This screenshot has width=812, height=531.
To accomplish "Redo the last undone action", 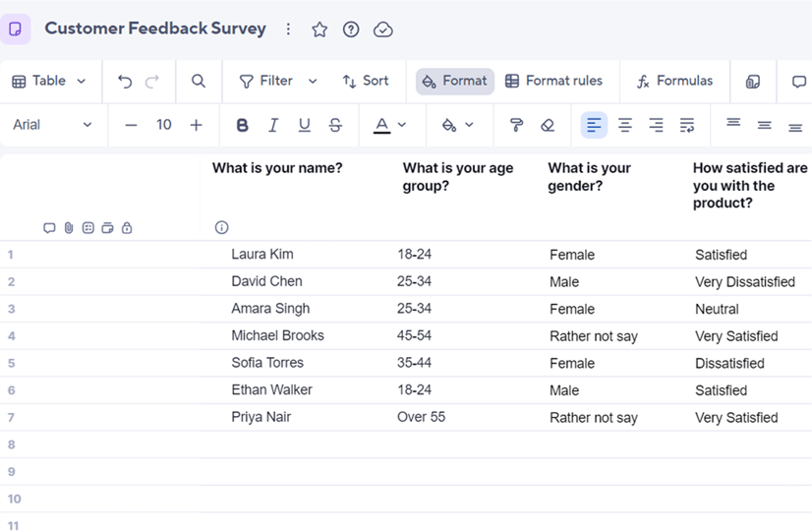I will (152, 82).
